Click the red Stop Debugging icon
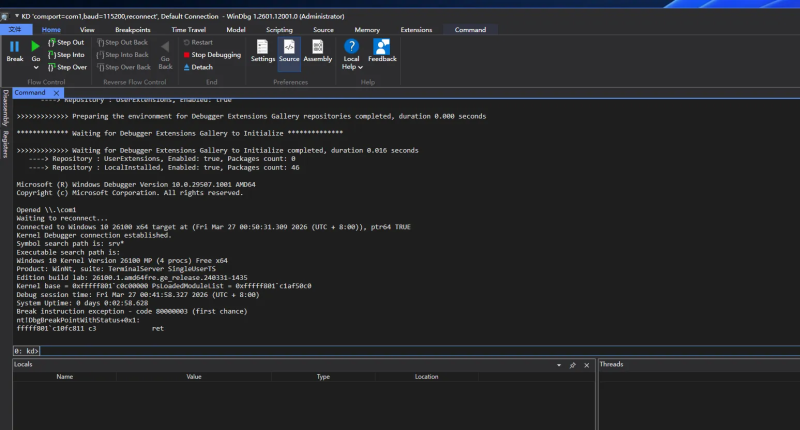800x430 pixels. pos(187,55)
